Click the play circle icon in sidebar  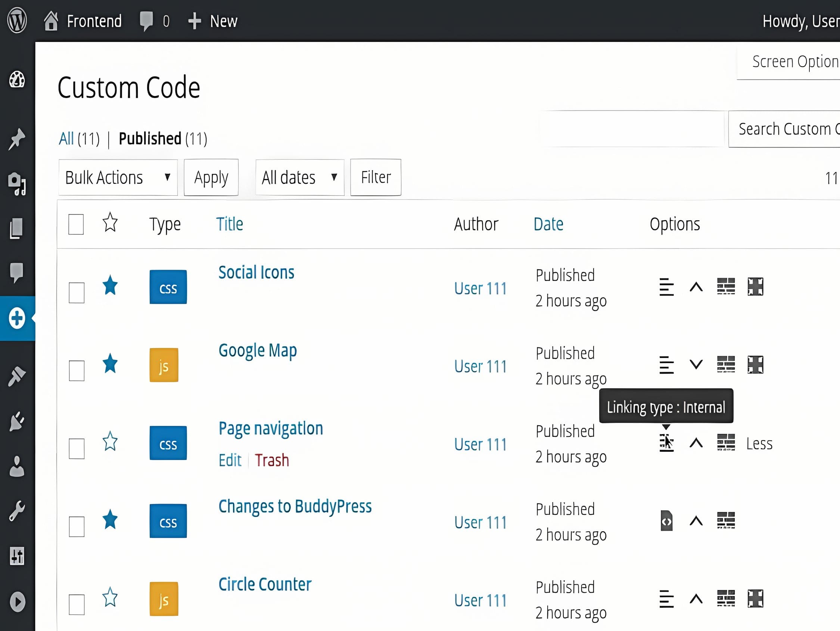tap(17, 602)
